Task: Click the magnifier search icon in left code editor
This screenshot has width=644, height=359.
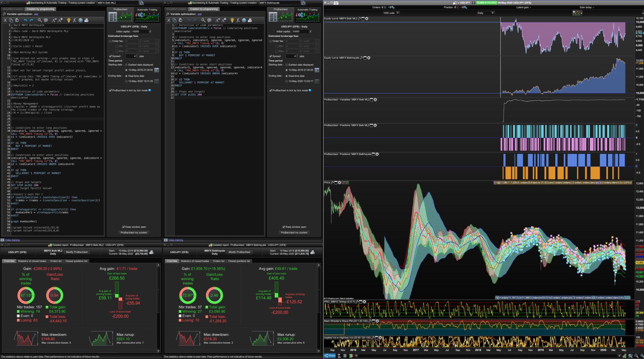Action: click(40, 20)
